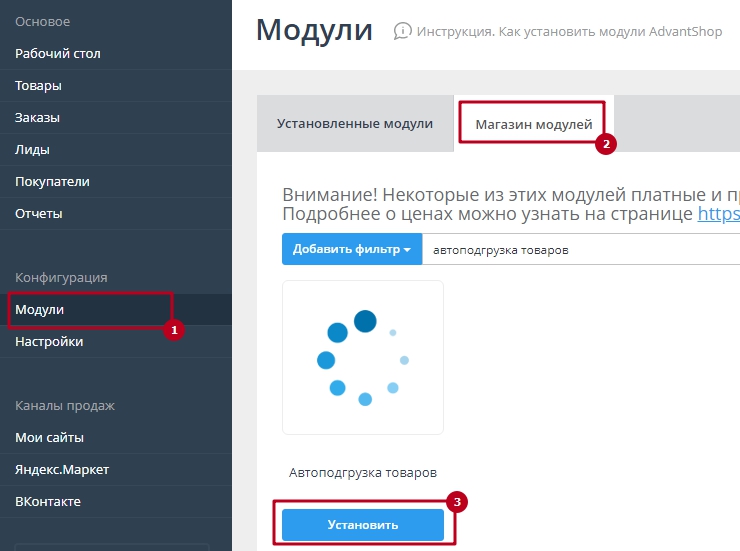This screenshot has width=740, height=551.
Task: Switch to Магазин модулей tab
Action: coord(533,124)
